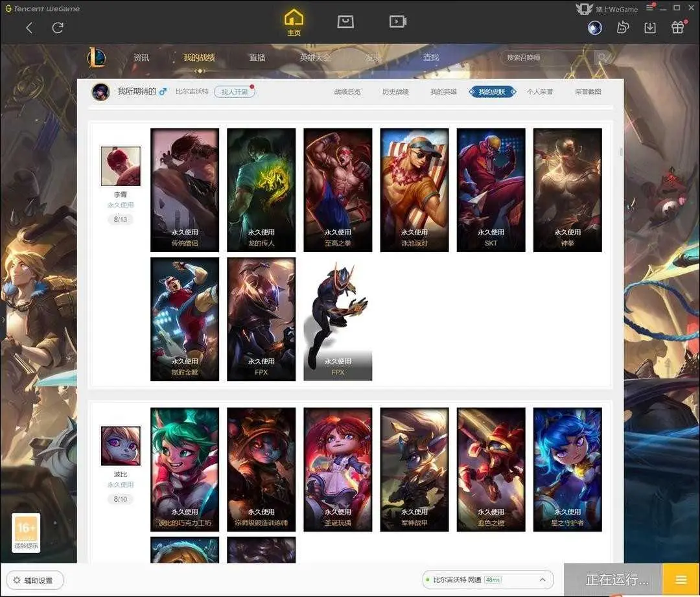Open the 荣誉截图 tab
The width and height of the screenshot is (700, 597).
(x=588, y=91)
